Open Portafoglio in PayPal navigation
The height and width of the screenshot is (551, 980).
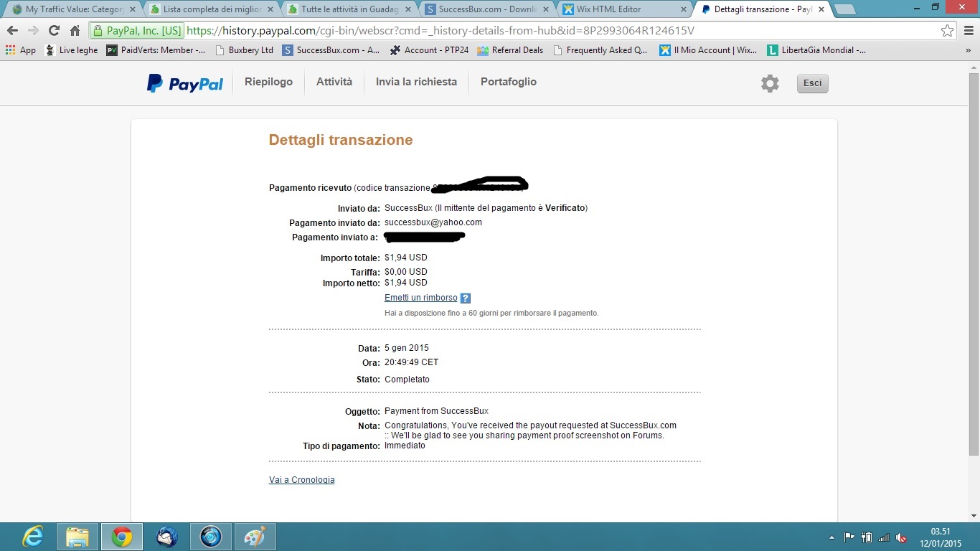point(509,82)
